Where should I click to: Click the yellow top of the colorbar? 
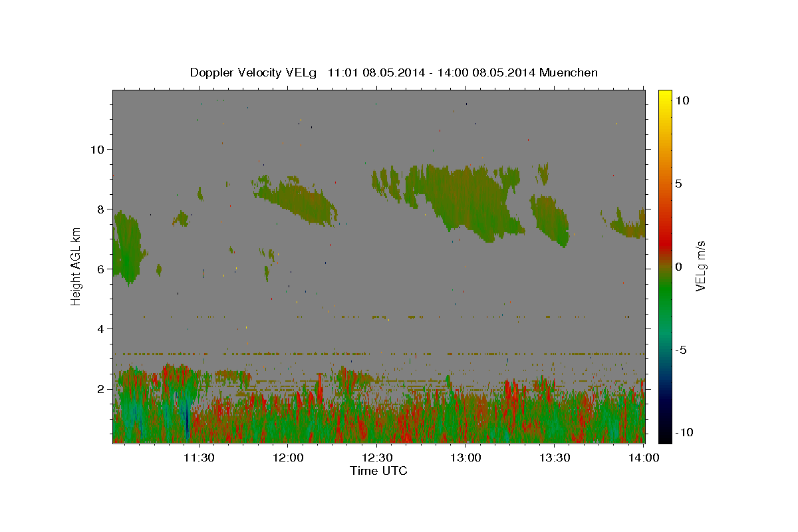click(x=665, y=96)
